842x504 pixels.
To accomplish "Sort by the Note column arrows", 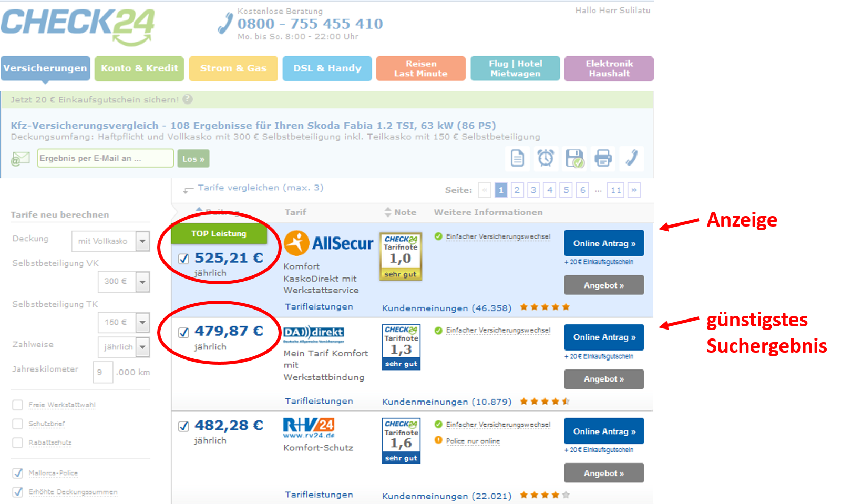I will pyautogui.click(x=388, y=212).
